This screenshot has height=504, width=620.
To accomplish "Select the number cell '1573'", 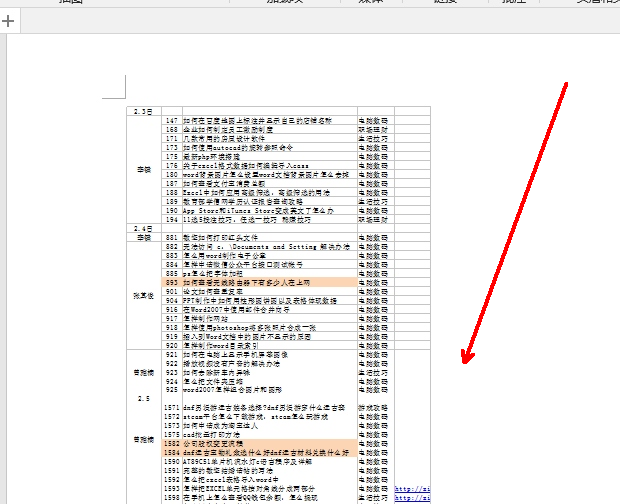I will tap(172, 426).
